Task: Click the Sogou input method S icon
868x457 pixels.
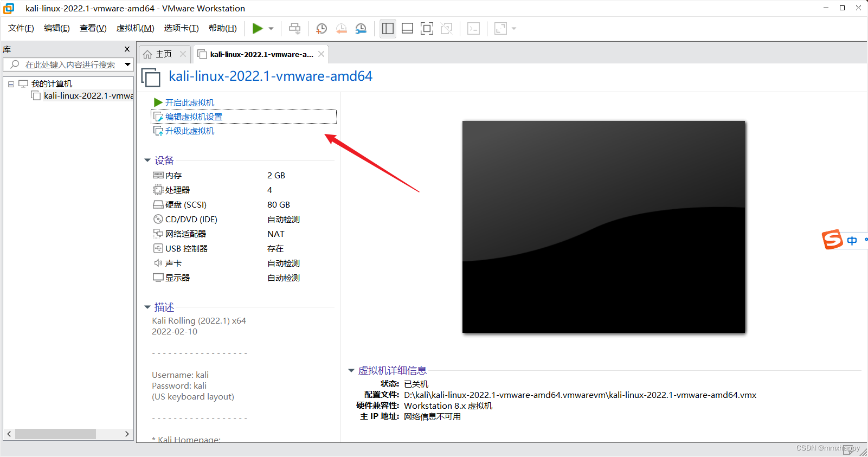Action: [x=832, y=240]
